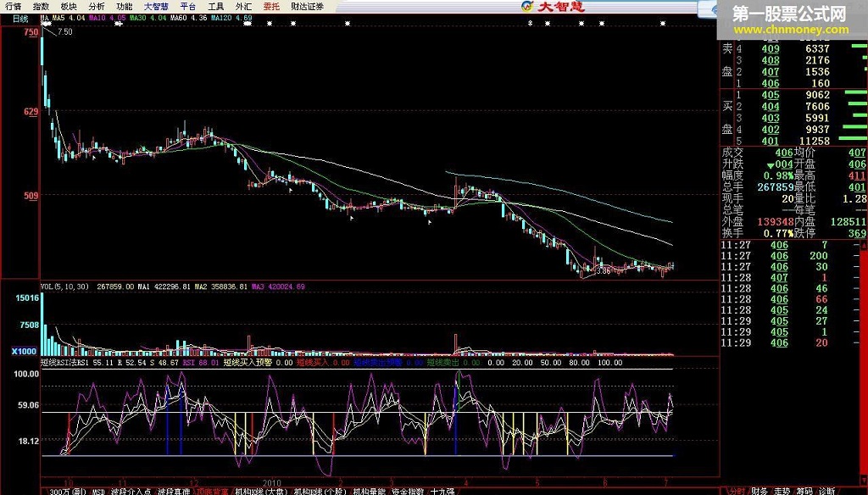This screenshot has width=868, height=495.
Task: Select the 十九强 indicator tab
Action: pos(442,491)
